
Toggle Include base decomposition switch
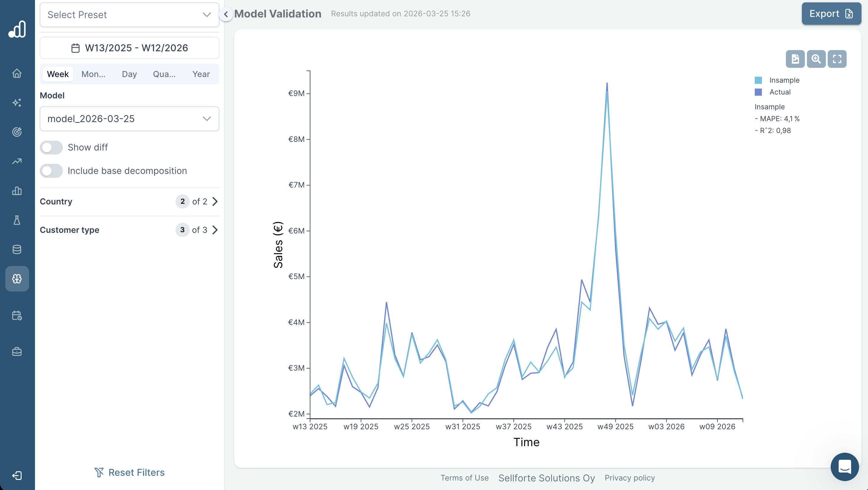pos(51,171)
